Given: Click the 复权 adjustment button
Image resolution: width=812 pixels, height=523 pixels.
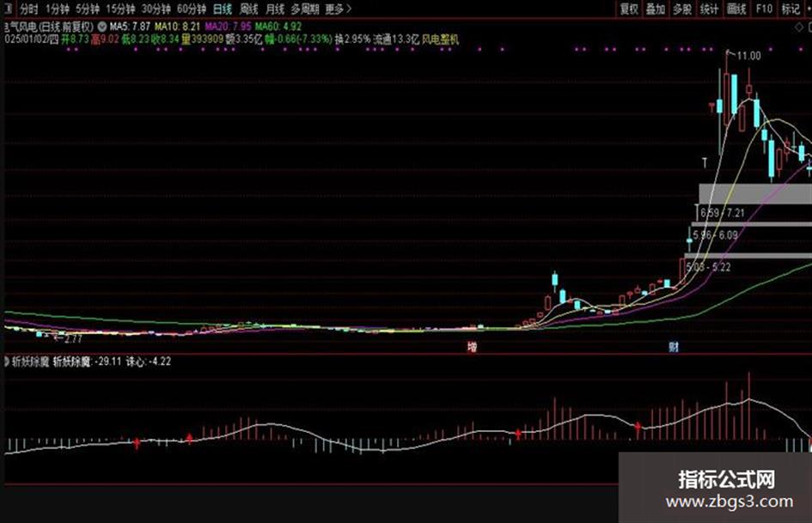Looking at the screenshot, I should click(x=629, y=9).
